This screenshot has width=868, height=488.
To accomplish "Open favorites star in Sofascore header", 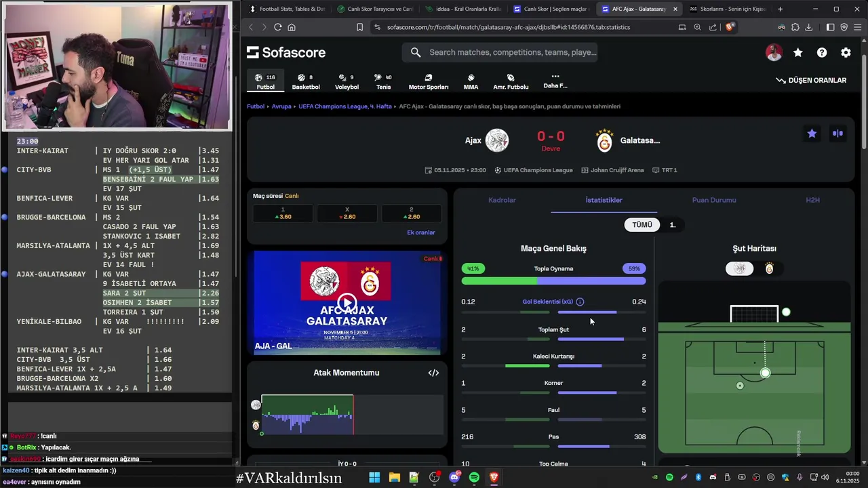I will [x=798, y=52].
